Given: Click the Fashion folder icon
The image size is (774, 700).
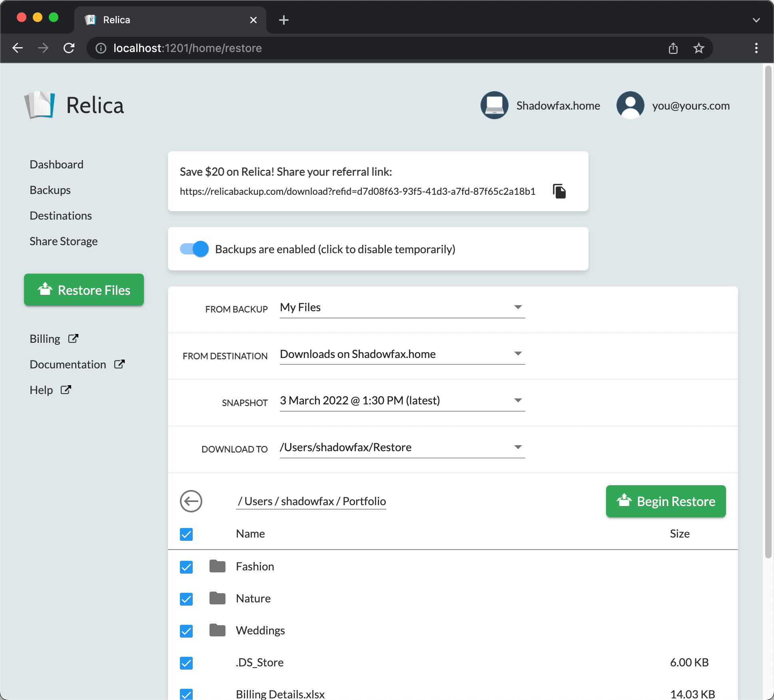Looking at the screenshot, I should (217, 566).
